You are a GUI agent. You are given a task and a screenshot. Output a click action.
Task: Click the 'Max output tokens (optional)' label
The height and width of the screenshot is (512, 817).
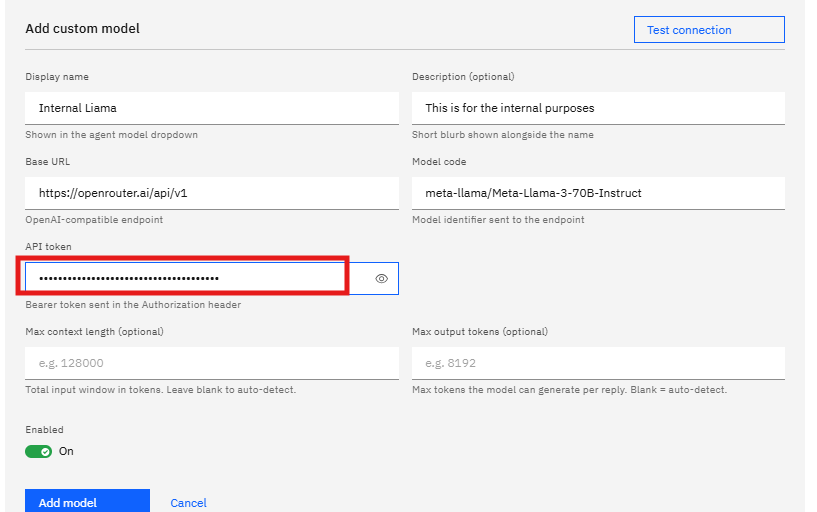pyautogui.click(x=480, y=332)
